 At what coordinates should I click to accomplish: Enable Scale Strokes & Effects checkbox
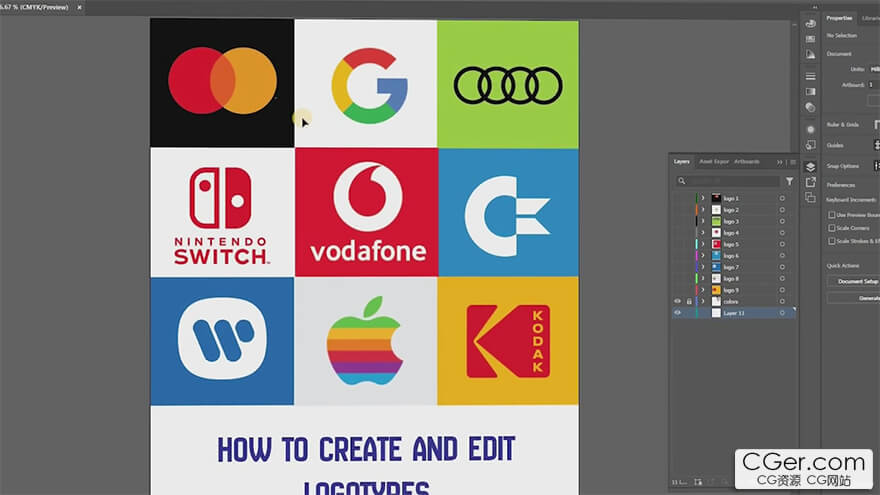tap(832, 241)
